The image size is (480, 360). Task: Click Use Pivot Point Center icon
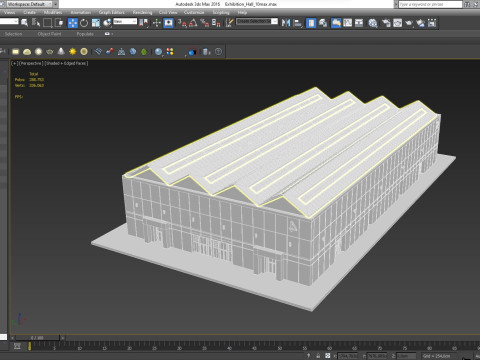144,23
